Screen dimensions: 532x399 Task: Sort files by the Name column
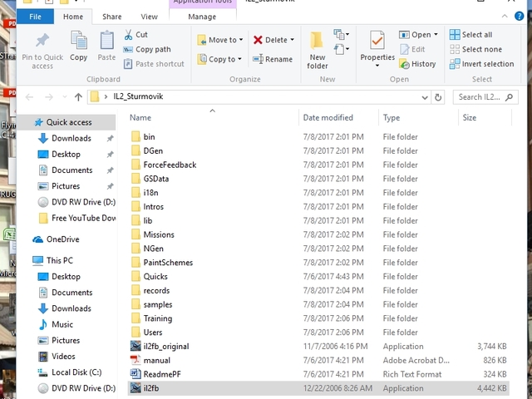click(x=140, y=118)
